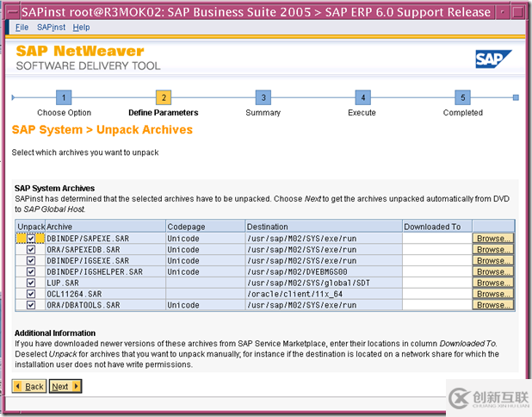Toggle Unpack checkbox for DBINDEP/SAPEXE.SAR
This screenshot has height=417, width=532.
(x=31, y=239)
